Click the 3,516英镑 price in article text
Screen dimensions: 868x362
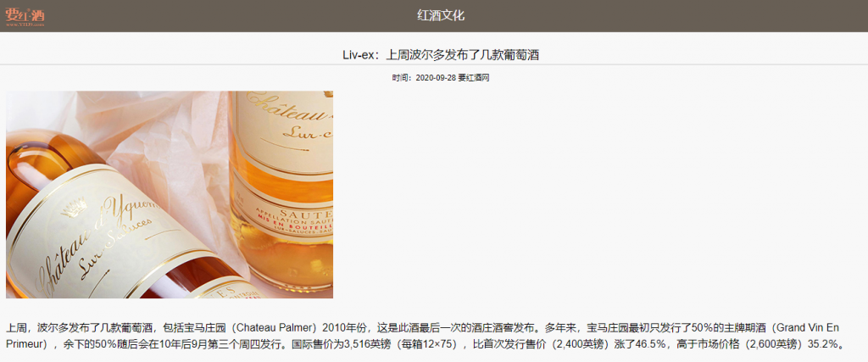[365, 344]
